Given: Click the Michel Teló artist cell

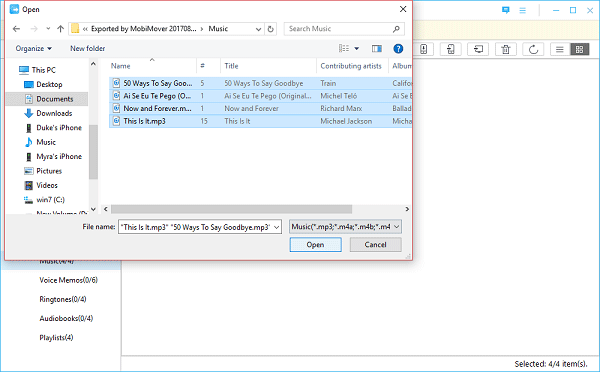Looking at the screenshot, I should pos(339,96).
